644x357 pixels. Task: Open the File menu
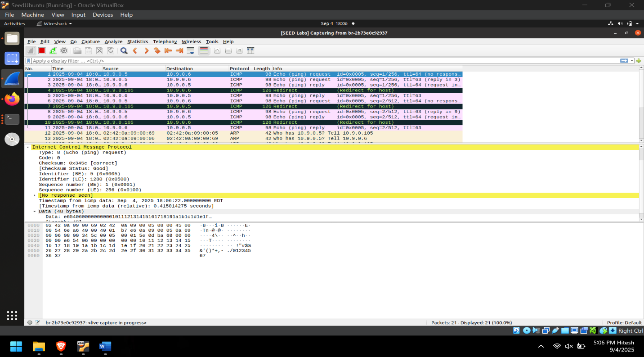click(x=31, y=41)
